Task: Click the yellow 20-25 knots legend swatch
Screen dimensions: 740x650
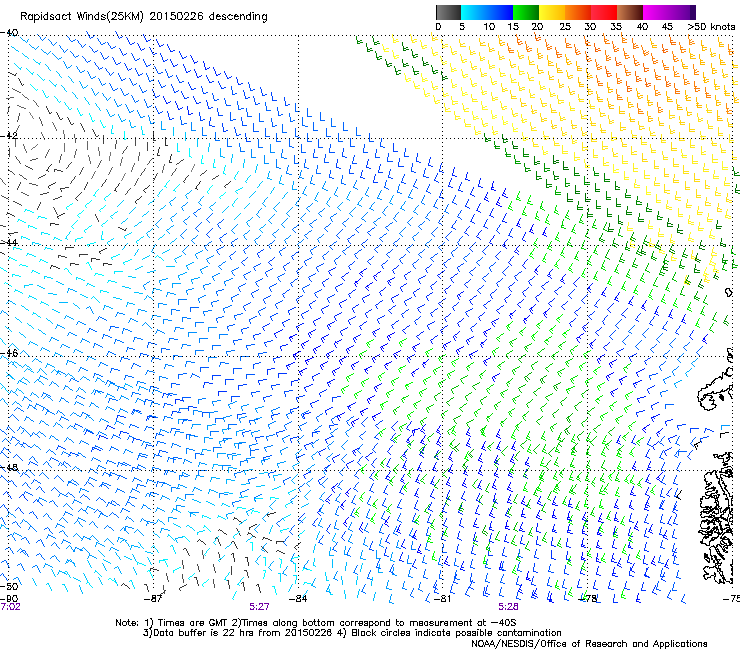Action: [552, 12]
